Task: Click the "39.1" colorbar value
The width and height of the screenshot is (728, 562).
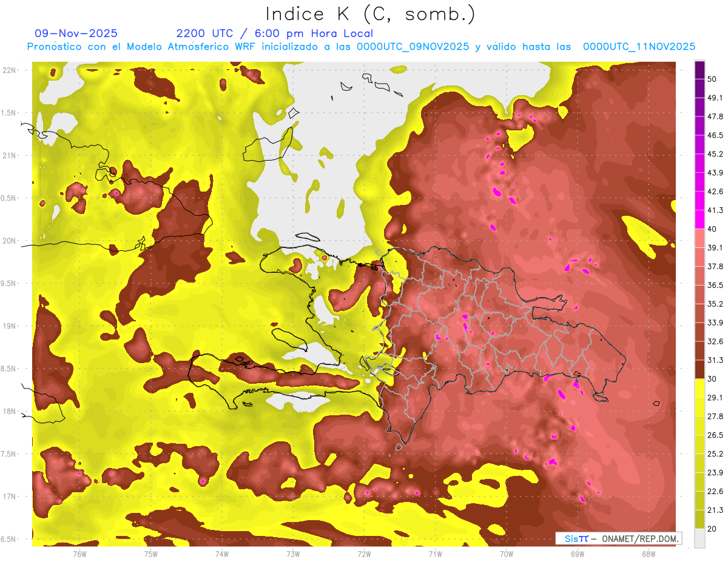Action: (715, 247)
